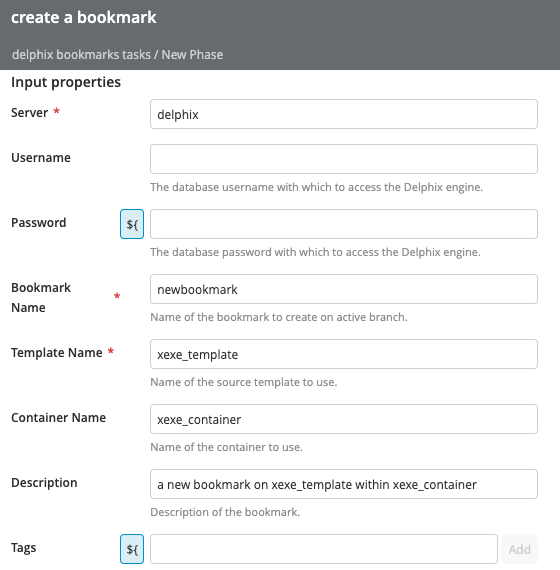This screenshot has width=560, height=570.
Task: Click the Server field label
Action: click(x=29, y=113)
